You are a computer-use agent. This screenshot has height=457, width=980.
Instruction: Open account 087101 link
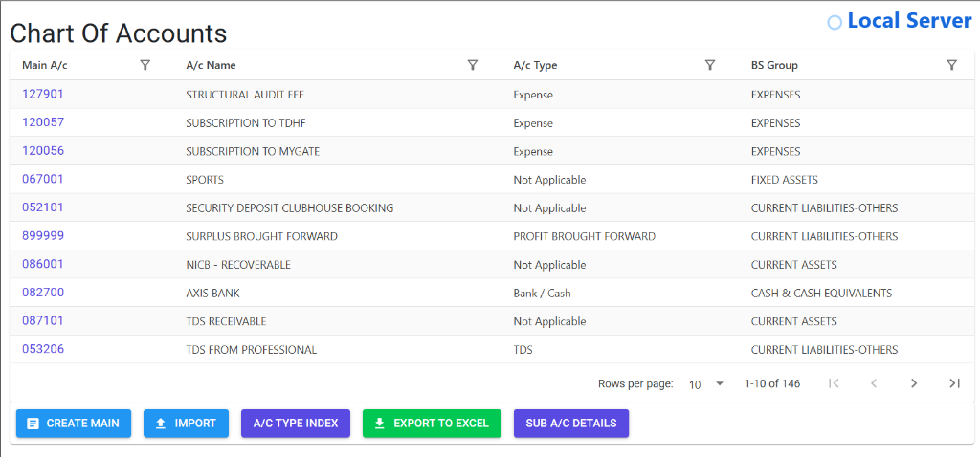pos(43,321)
